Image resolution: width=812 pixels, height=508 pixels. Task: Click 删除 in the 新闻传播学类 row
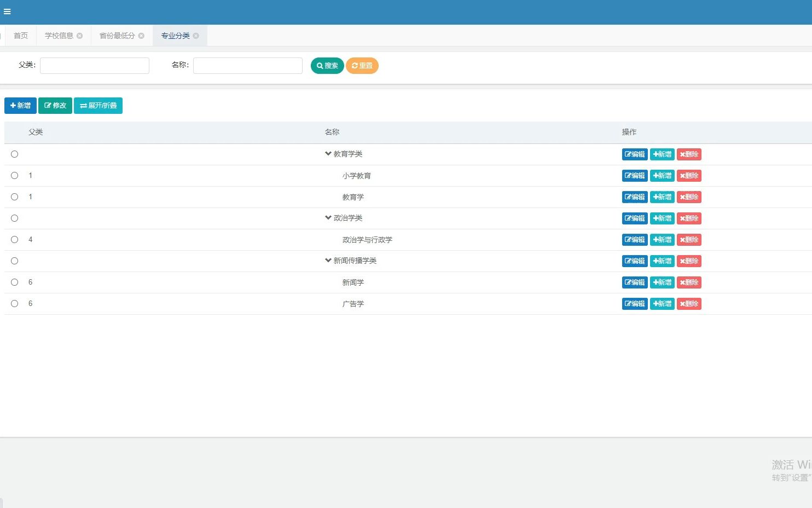click(x=689, y=261)
